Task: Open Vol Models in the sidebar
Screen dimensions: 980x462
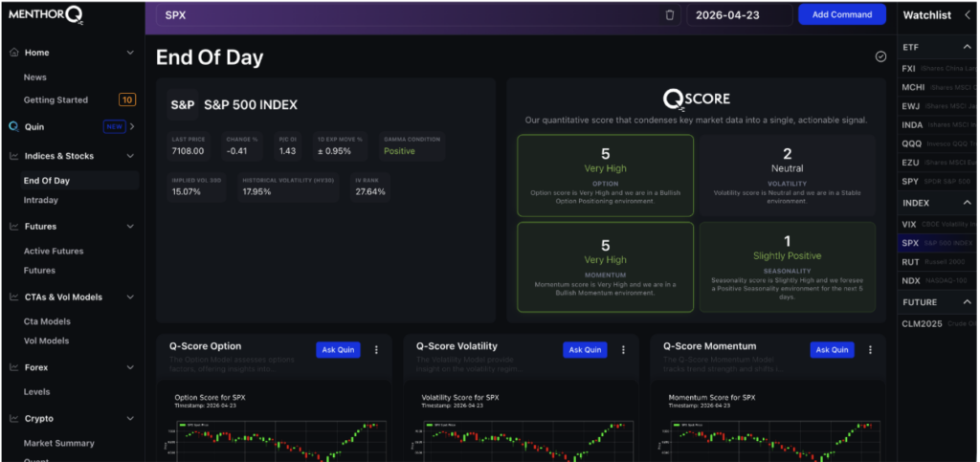Action: tap(46, 341)
